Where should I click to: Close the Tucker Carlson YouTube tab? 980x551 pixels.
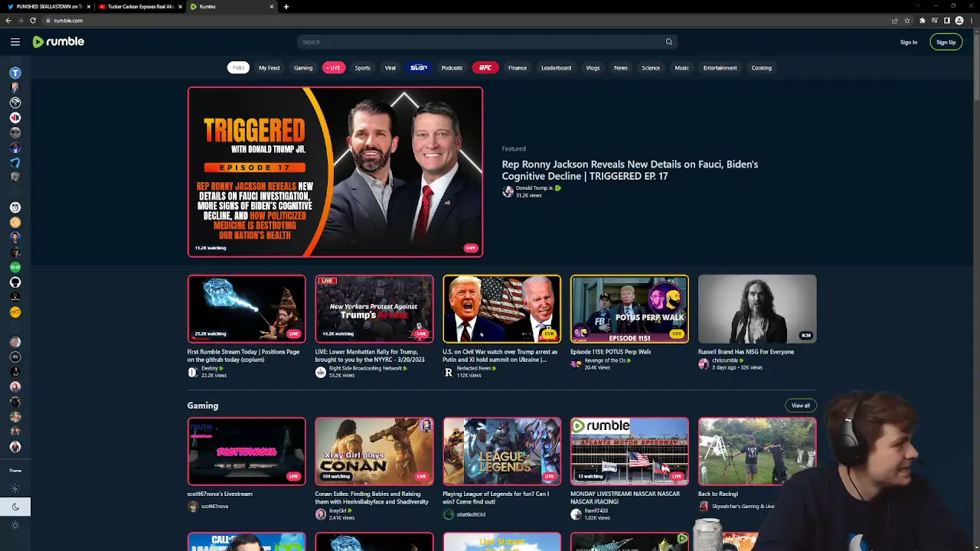pyautogui.click(x=180, y=7)
